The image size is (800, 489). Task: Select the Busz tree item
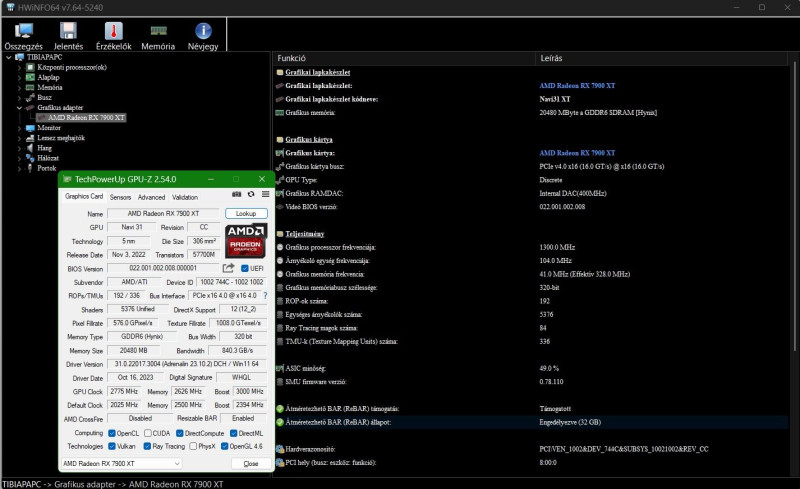click(x=44, y=97)
